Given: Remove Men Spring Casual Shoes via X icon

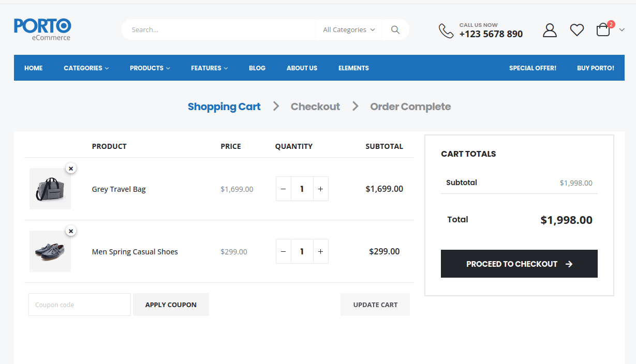Looking at the screenshot, I should pos(70,231).
